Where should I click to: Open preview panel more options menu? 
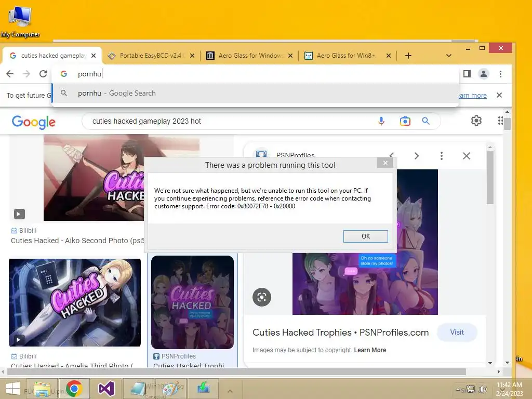tap(442, 156)
